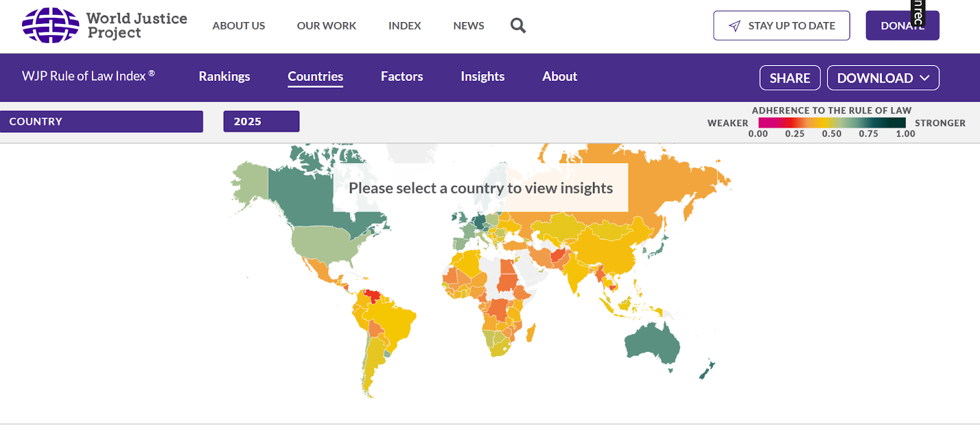Click the paper plane icon in Stay Up To Date

(x=734, y=26)
